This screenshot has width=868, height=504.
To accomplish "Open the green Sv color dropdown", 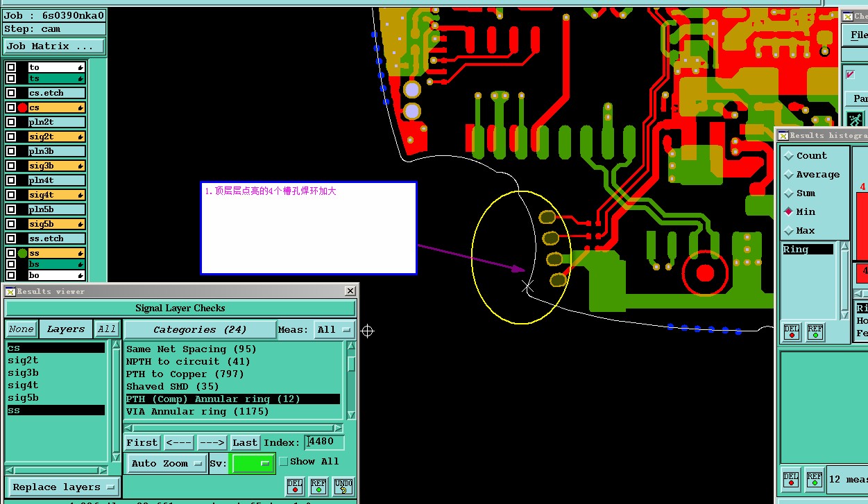I will pyautogui.click(x=253, y=463).
